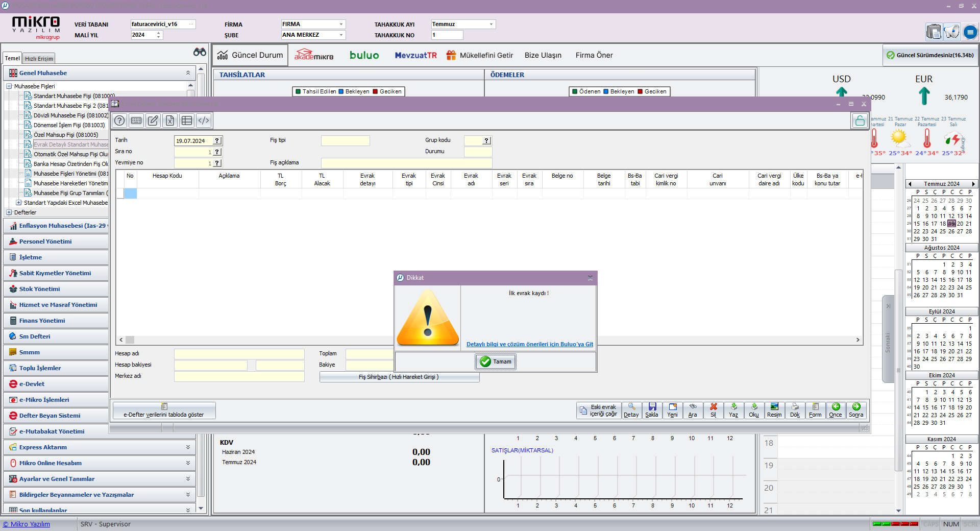Image resolution: width=980 pixels, height=531 pixels.
Task: Open the ŞUBE branch dropdown
Action: coord(341,35)
